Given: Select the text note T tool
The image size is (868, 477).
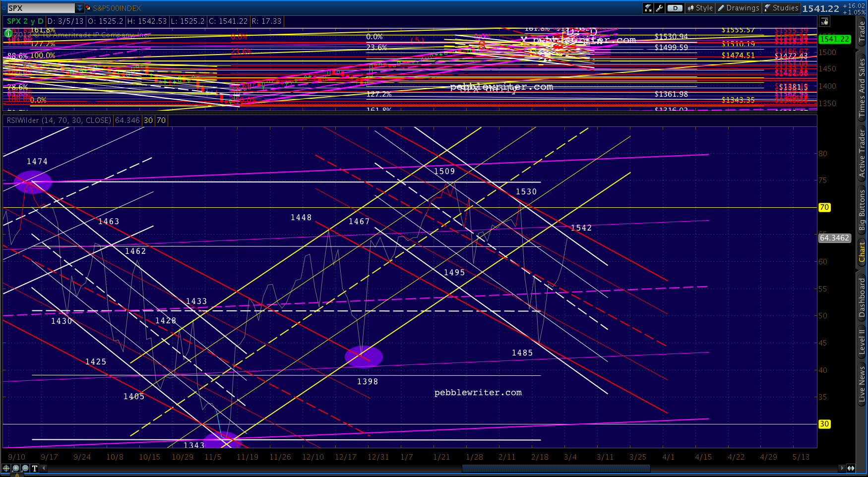Looking at the screenshot, I should tap(35, 468).
